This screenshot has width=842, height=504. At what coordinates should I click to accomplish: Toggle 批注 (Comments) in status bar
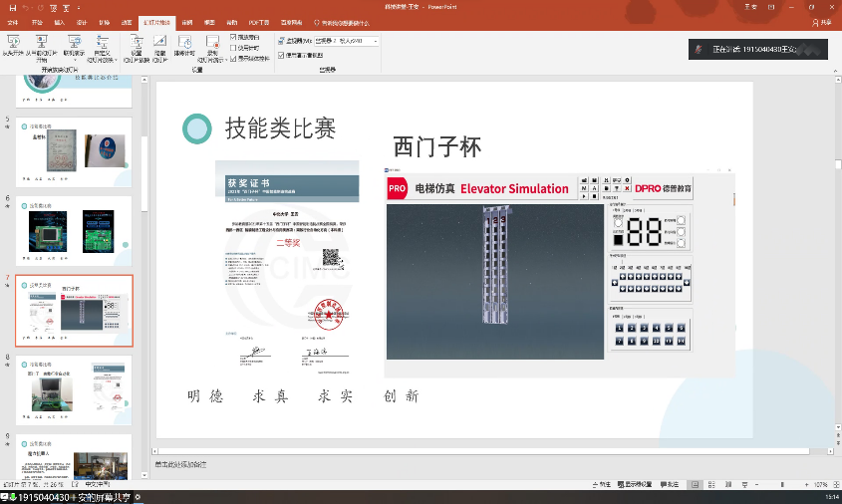coord(669,484)
